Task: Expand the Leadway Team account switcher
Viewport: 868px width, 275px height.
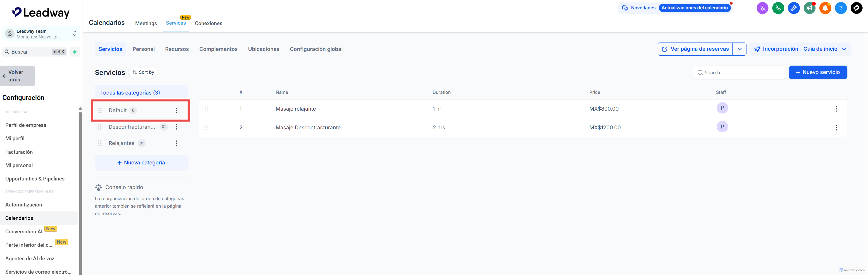Action: click(x=74, y=34)
